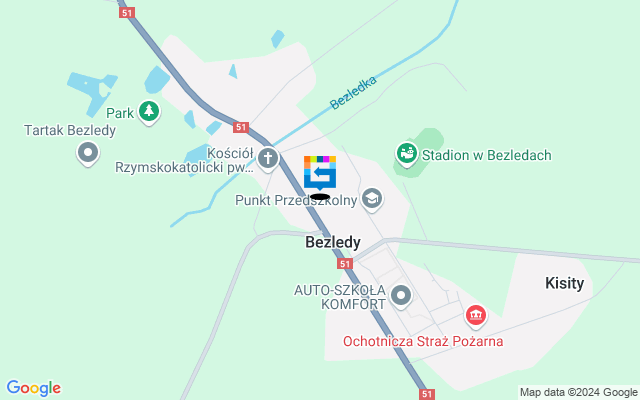Select the Punkt Przedszkolny school pin
Viewport: 640px width, 400px height.
point(372,199)
